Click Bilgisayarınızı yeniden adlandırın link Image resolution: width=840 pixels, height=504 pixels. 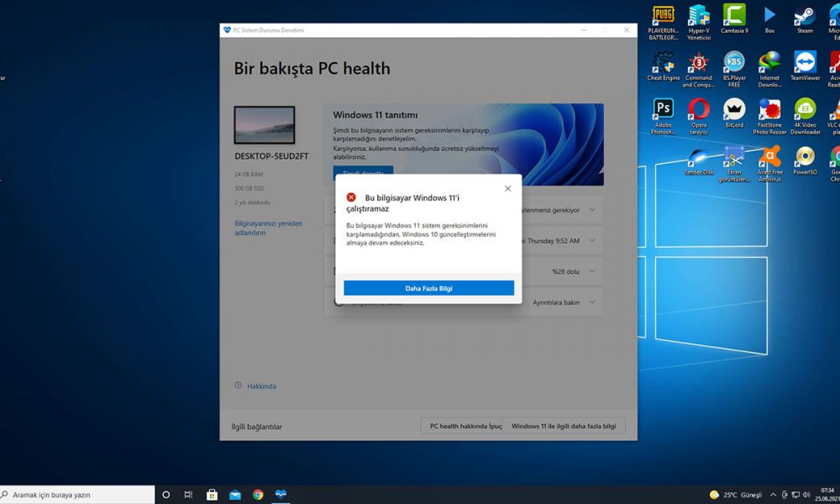coord(266,227)
